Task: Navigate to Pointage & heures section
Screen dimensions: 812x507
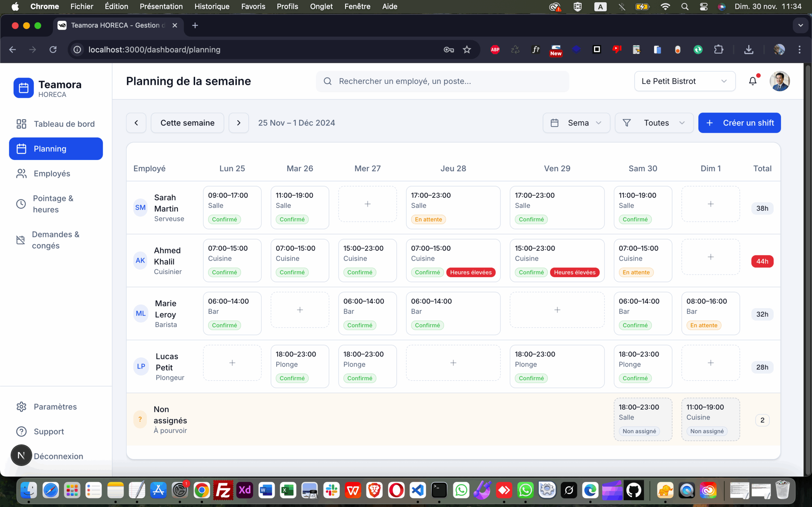Action: point(53,204)
